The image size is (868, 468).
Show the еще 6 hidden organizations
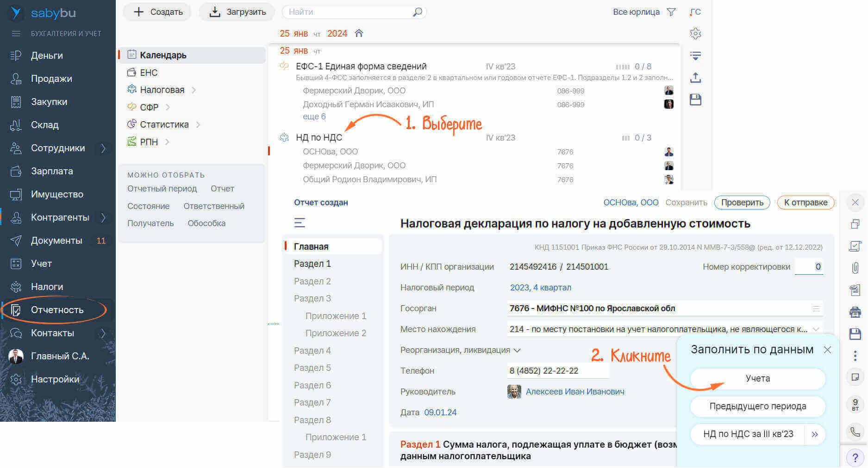[x=314, y=117]
